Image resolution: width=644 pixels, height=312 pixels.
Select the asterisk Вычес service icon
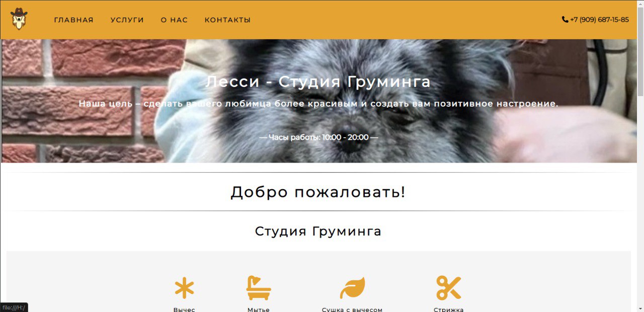coord(184,288)
